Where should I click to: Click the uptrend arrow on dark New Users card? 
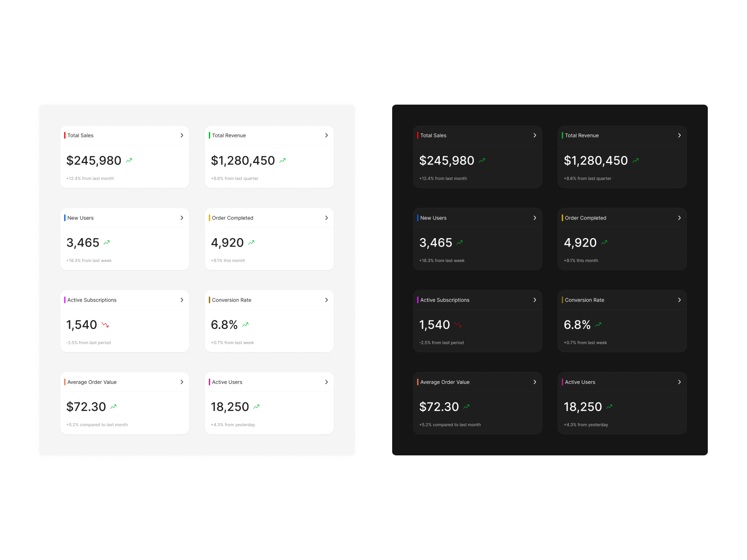pos(459,242)
